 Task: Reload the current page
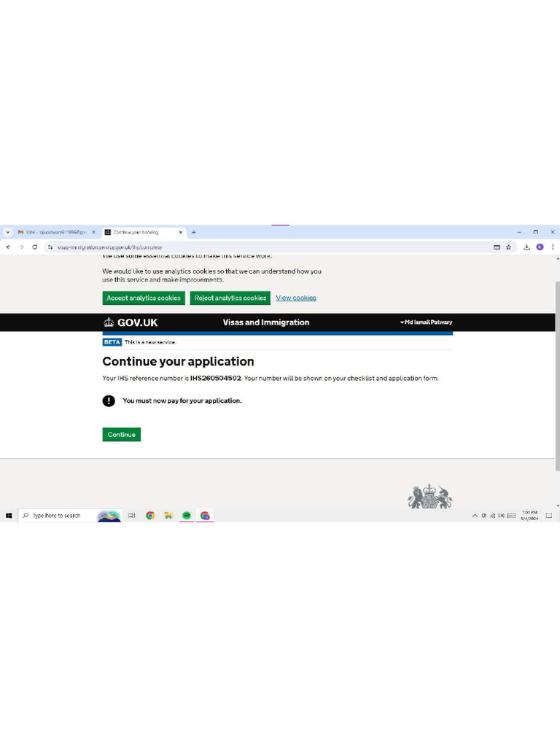[x=34, y=247]
